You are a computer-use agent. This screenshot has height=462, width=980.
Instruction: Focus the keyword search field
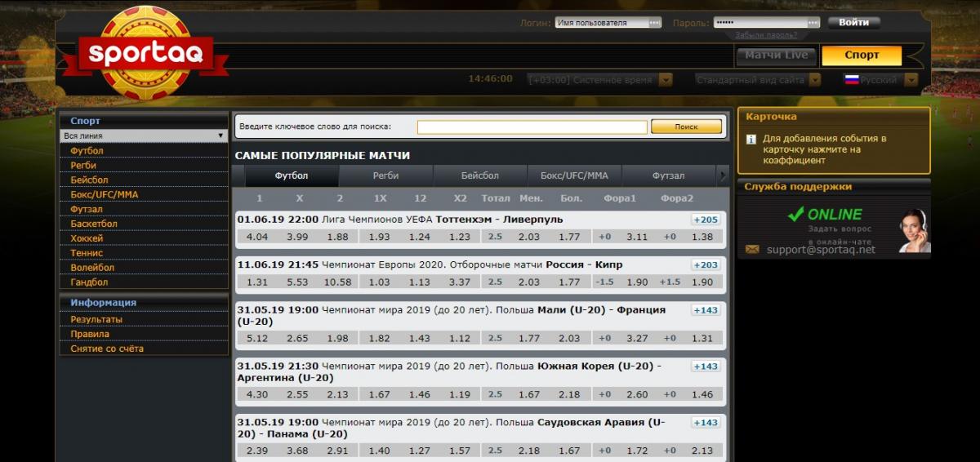point(532,127)
